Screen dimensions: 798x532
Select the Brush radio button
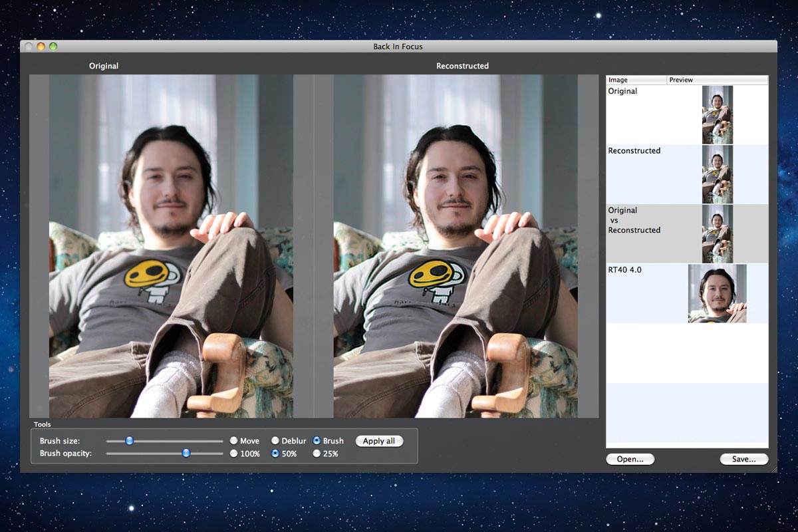317,441
